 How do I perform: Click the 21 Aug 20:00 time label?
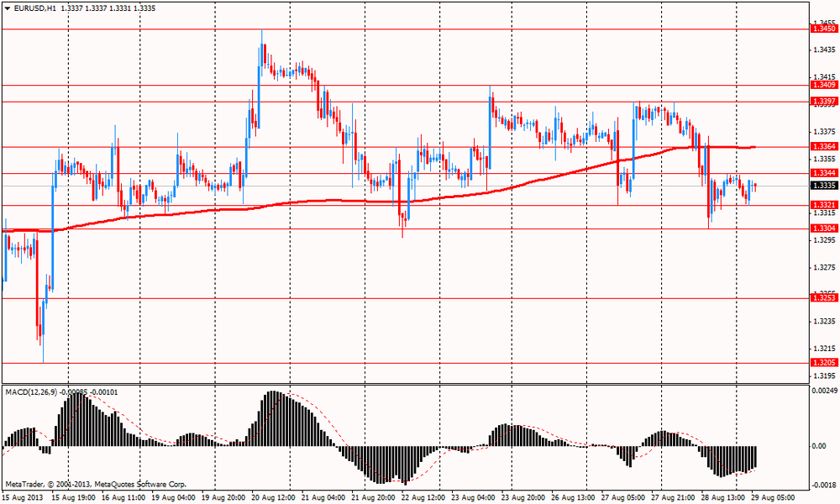point(373,497)
